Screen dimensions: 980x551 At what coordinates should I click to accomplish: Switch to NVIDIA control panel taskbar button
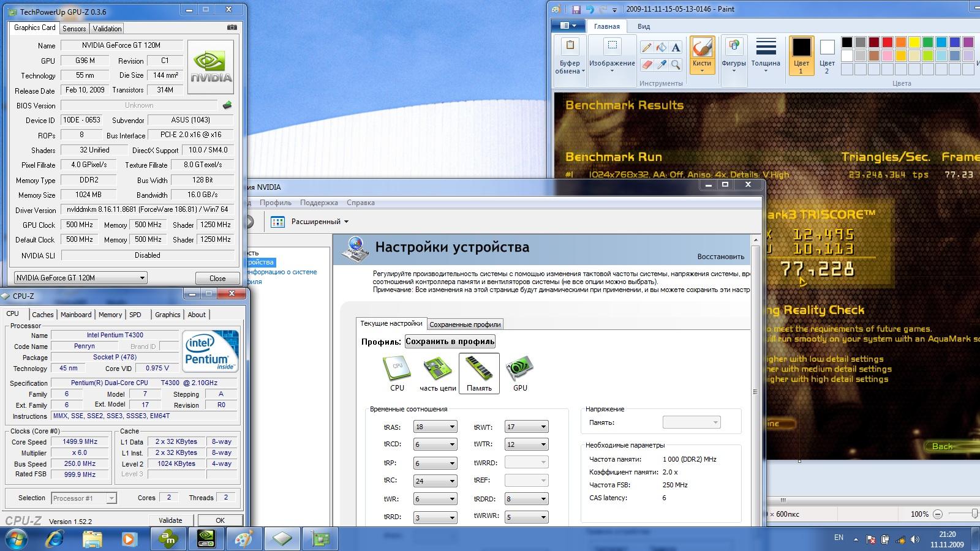pos(206,539)
